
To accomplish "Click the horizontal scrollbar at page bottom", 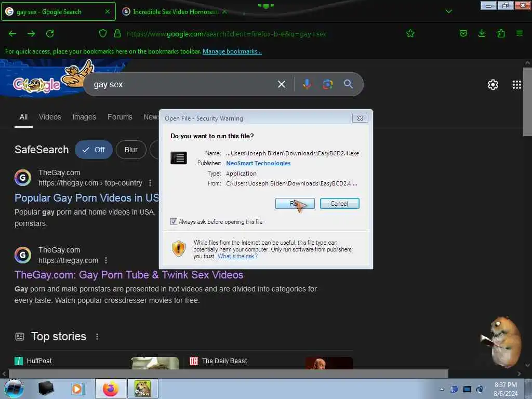I will coord(228,374).
